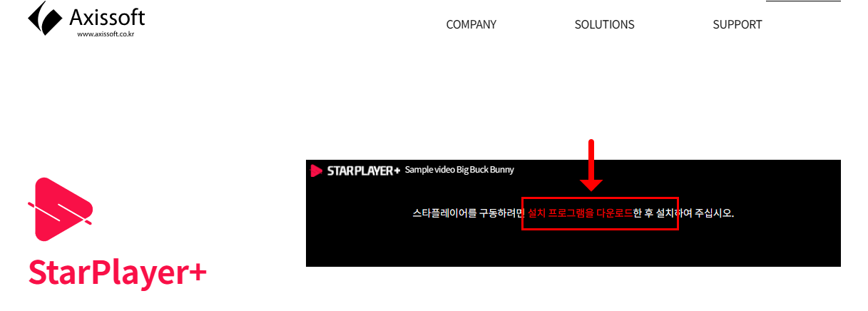Click the red downward arrow annotation
The image size is (868, 311).
pyautogui.click(x=591, y=165)
